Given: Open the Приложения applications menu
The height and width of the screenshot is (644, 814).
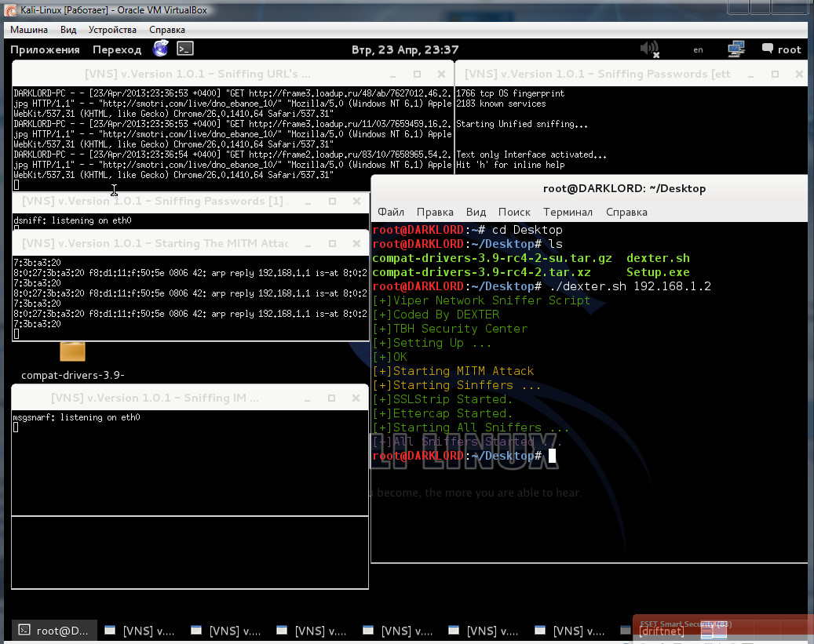Looking at the screenshot, I should (45, 50).
